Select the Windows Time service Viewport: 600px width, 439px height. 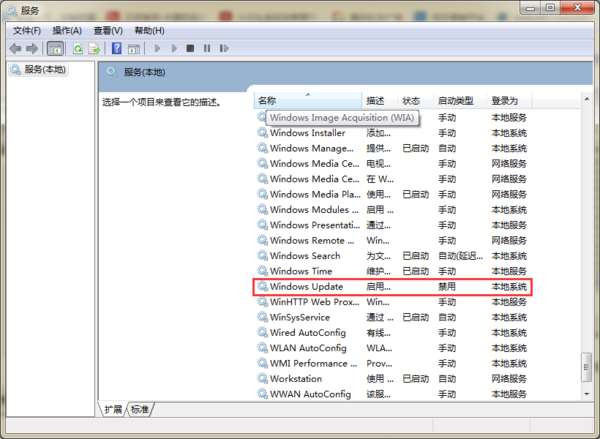pos(392,271)
